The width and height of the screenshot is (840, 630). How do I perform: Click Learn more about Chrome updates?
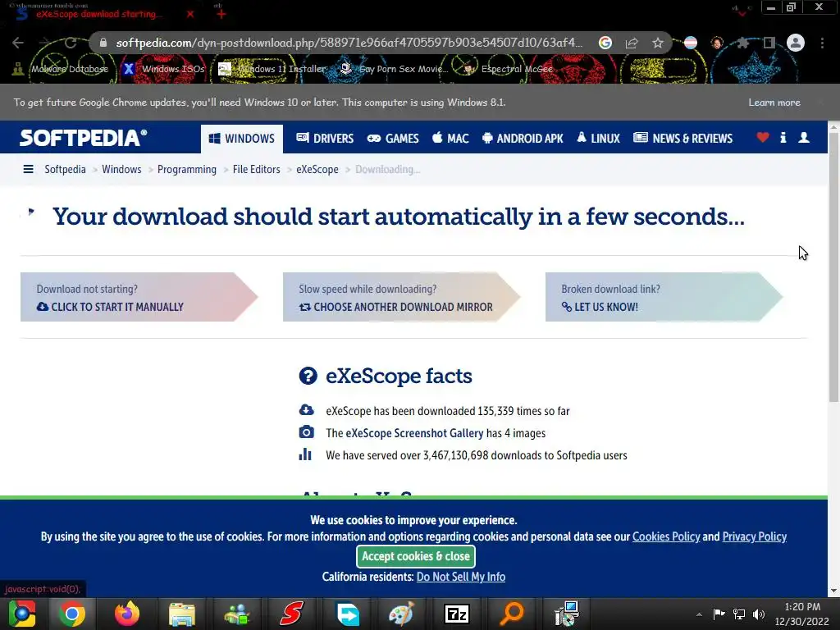pos(774,103)
